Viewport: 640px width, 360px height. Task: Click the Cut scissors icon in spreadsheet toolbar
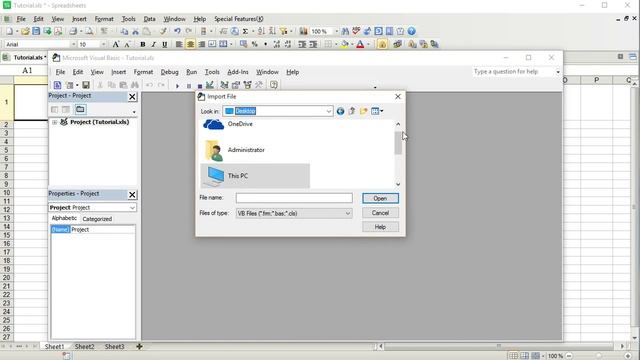coord(135,31)
